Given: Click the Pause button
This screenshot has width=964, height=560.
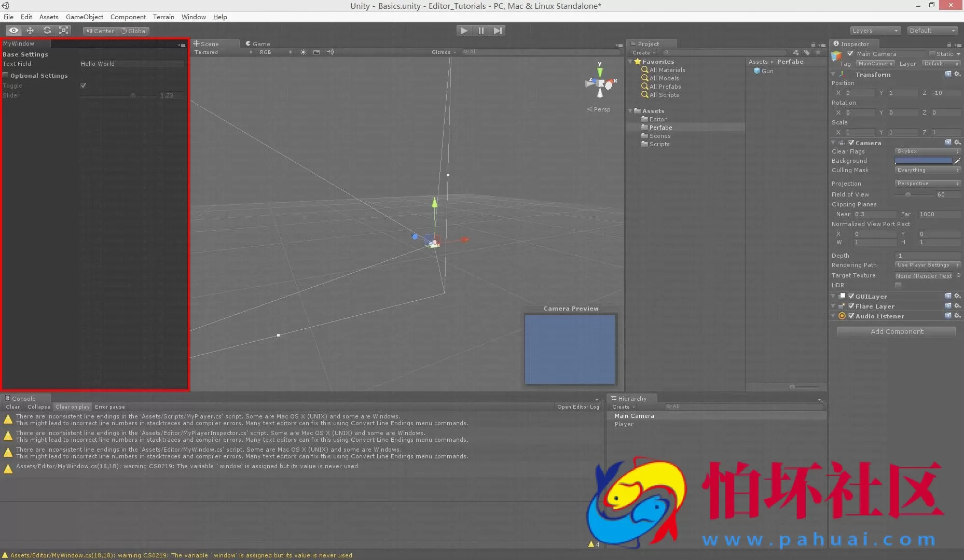Looking at the screenshot, I should click(481, 31).
